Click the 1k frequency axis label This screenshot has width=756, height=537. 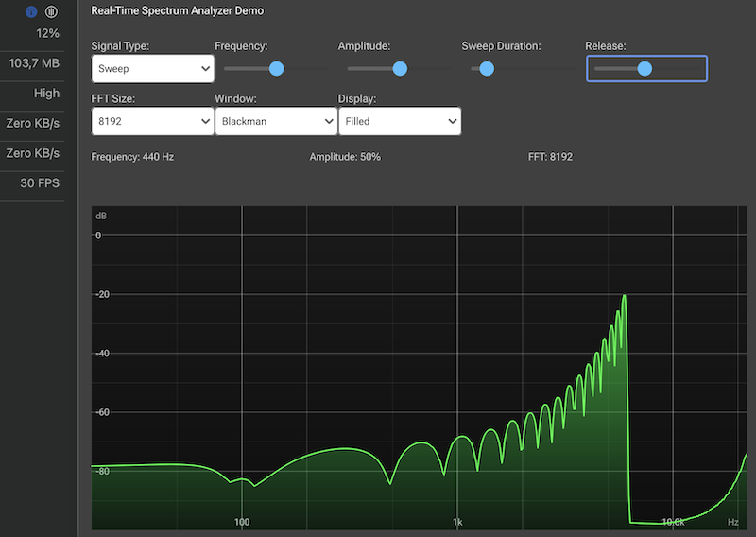point(457,522)
